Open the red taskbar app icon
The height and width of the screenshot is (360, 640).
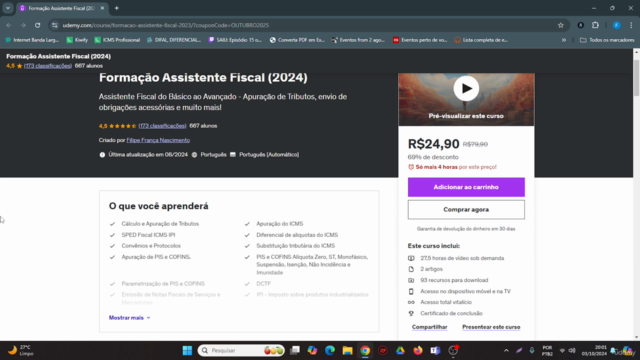click(382, 350)
